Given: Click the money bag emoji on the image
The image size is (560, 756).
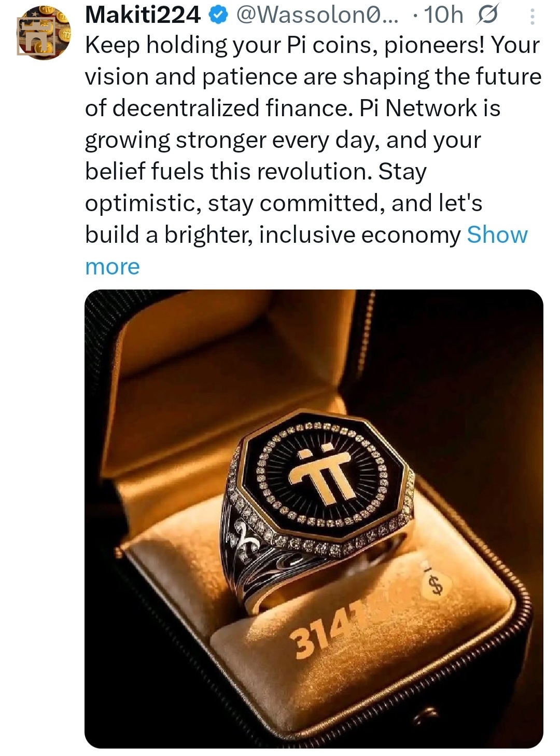Looking at the screenshot, I should pos(437,585).
